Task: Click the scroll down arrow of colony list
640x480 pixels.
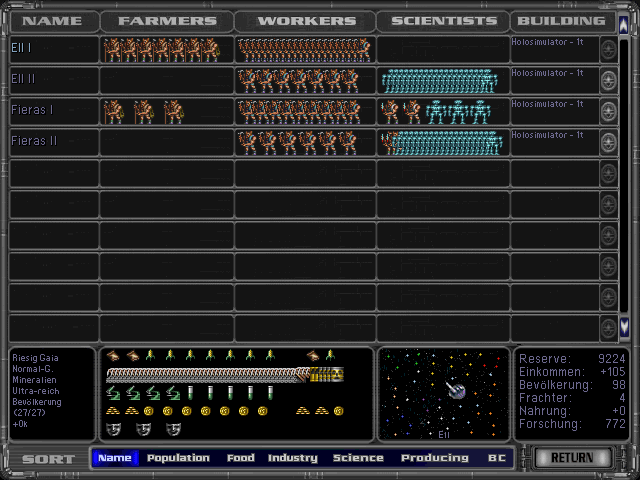Action: [625, 326]
